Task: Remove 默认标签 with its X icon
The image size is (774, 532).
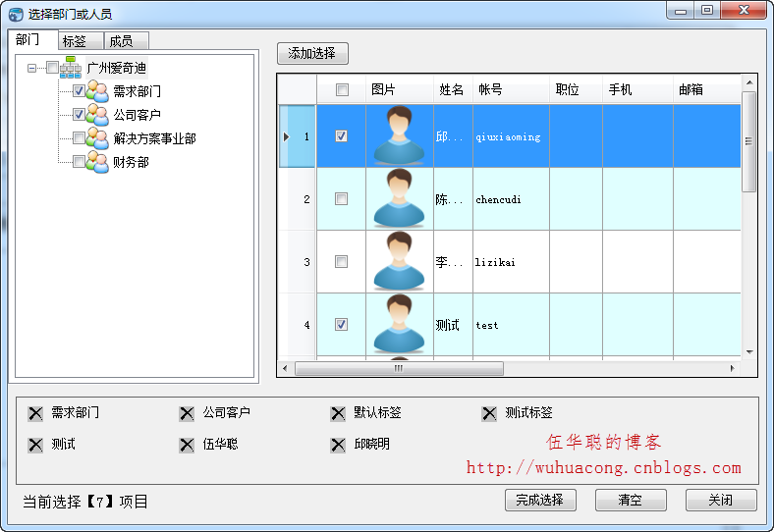Action: 338,413
